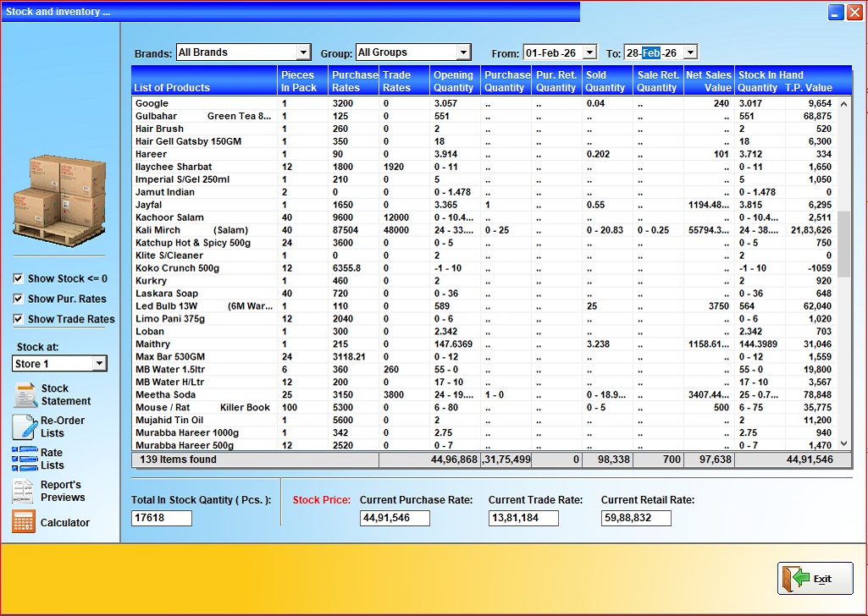
Task: Open the Brands dropdown list
Action: coord(303,52)
